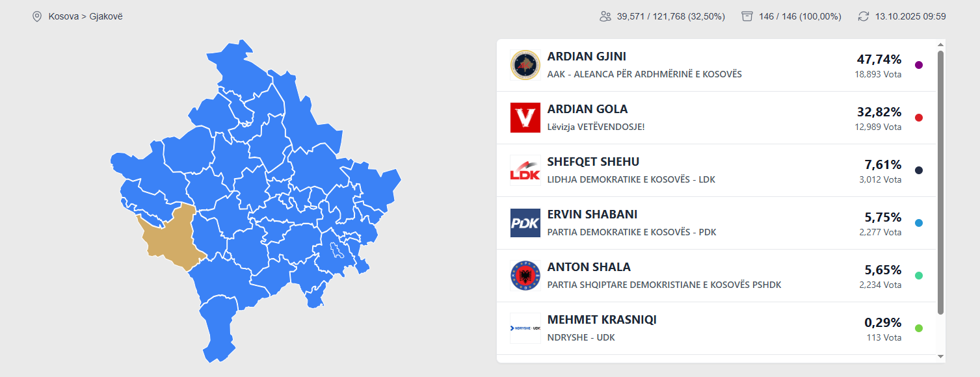Click the refresh timestamp icon
The width and height of the screenshot is (980, 377).
(x=864, y=16)
